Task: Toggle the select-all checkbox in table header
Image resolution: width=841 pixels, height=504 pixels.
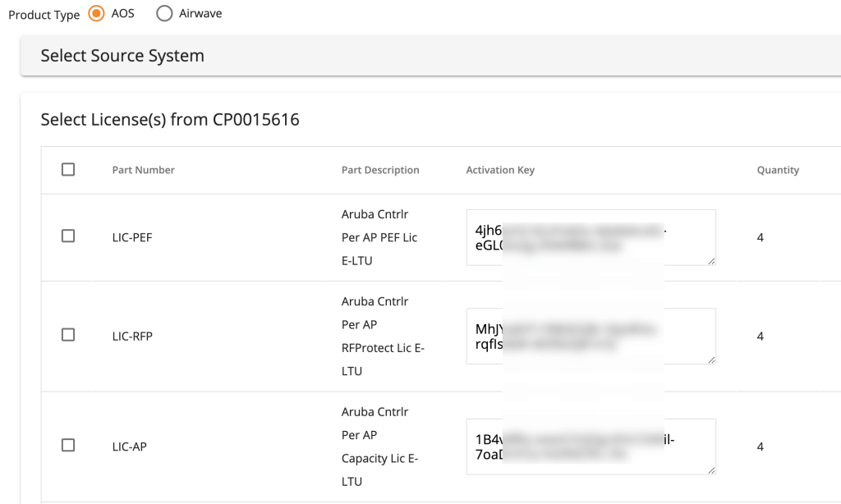Action: coord(68,169)
